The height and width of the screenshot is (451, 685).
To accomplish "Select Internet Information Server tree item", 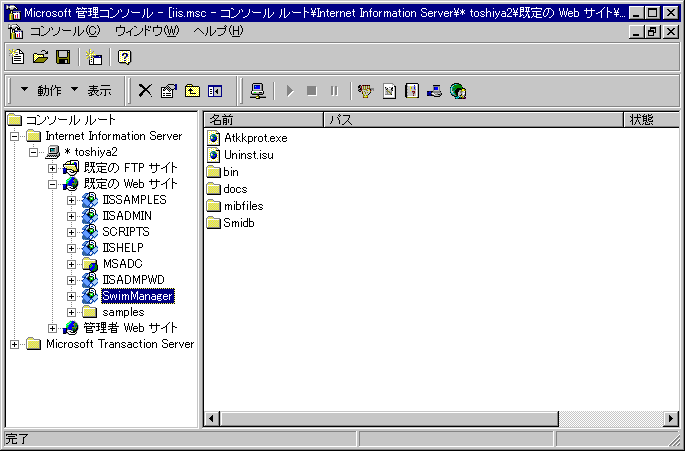I will 114,136.
